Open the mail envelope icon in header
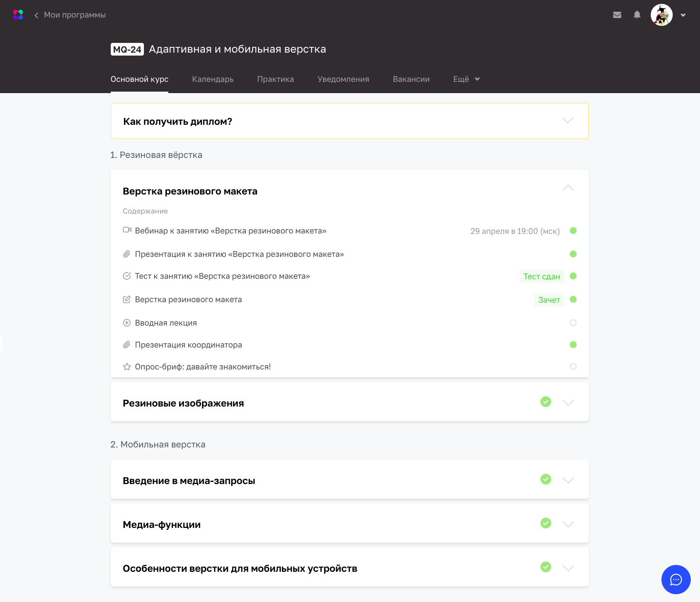The height and width of the screenshot is (602, 700). pyautogui.click(x=617, y=15)
